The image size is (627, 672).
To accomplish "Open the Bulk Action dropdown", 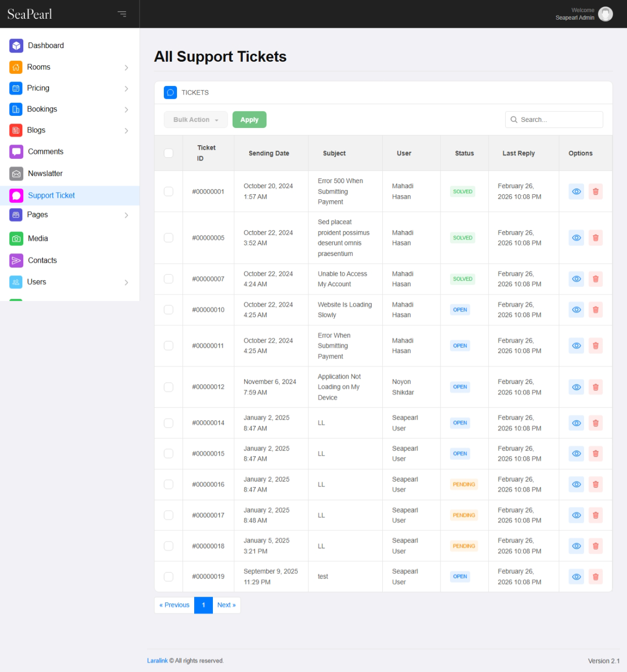I will [x=195, y=120].
